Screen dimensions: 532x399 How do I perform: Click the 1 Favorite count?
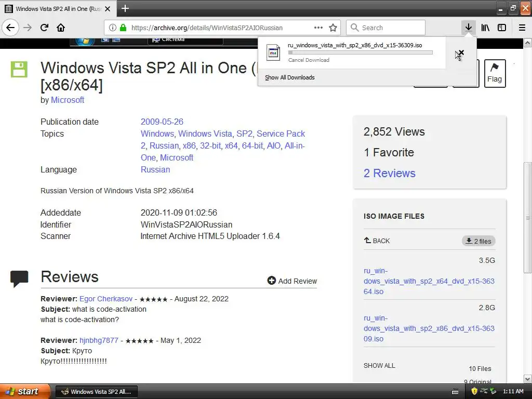(389, 153)
